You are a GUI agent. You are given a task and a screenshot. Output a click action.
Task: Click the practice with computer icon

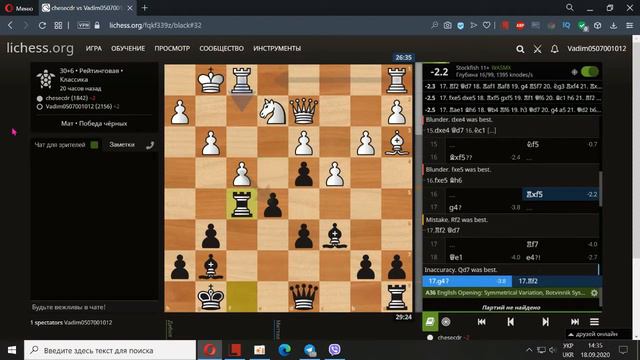coord(446,322)
